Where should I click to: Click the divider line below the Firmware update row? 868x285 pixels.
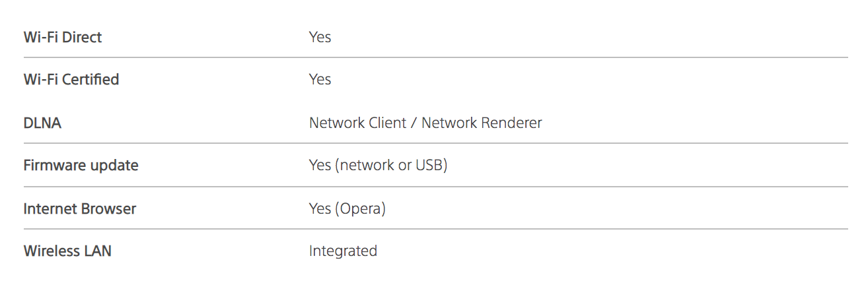436,187
